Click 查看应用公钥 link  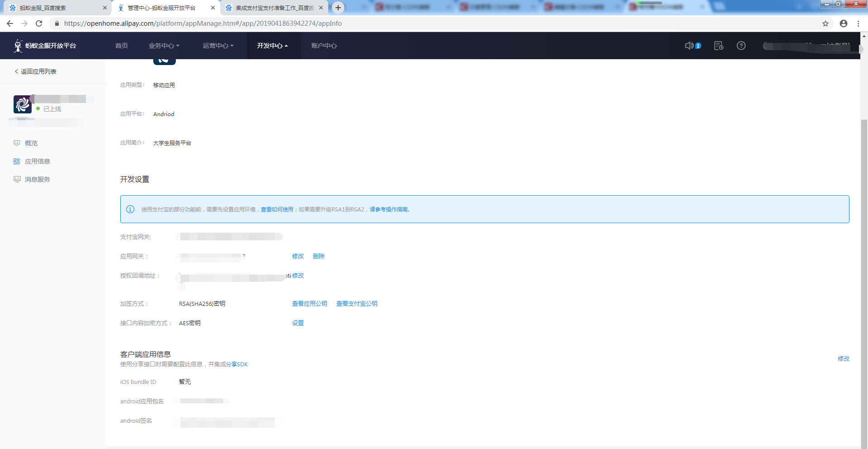310,304
